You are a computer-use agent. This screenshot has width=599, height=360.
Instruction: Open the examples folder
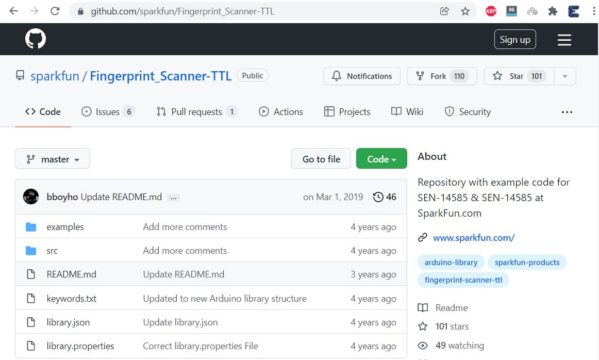65,227
